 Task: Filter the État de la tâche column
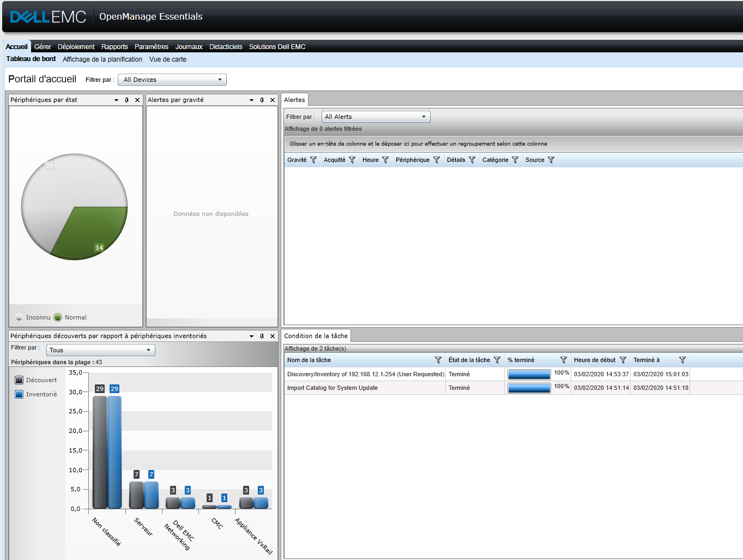click(x=497, y=360)
